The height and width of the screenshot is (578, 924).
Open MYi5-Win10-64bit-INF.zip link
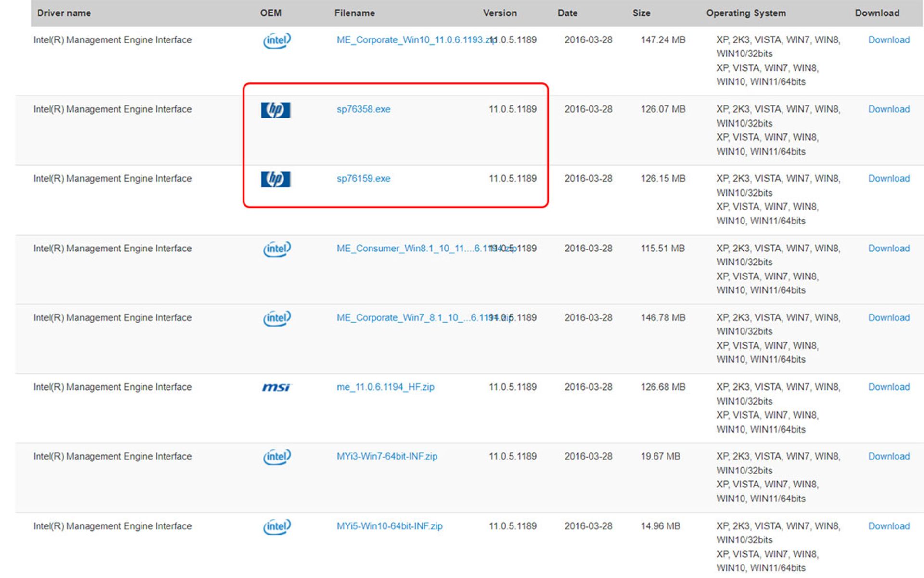[x=389, y=526]
